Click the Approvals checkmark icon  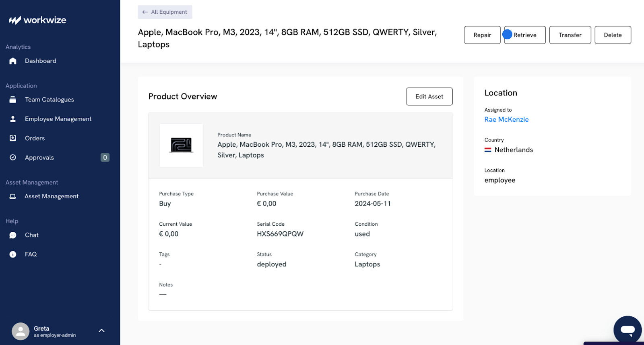tap(13, 158)
